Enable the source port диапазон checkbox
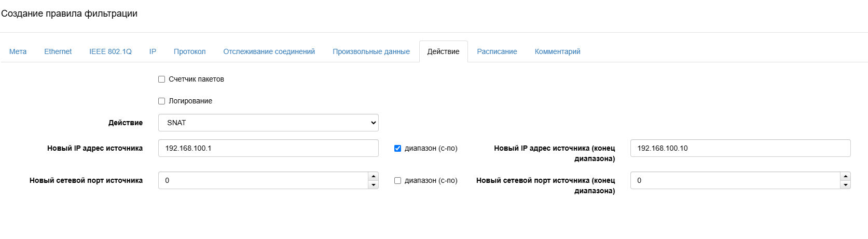The width and height of the screenshot is (868, 239). pos(398,181)
